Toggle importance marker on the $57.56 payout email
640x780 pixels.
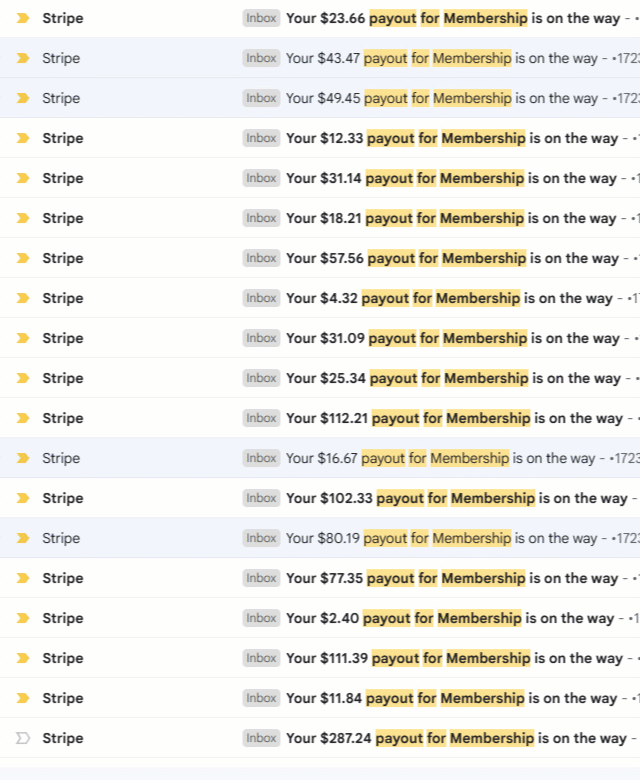tap(23, 258)
